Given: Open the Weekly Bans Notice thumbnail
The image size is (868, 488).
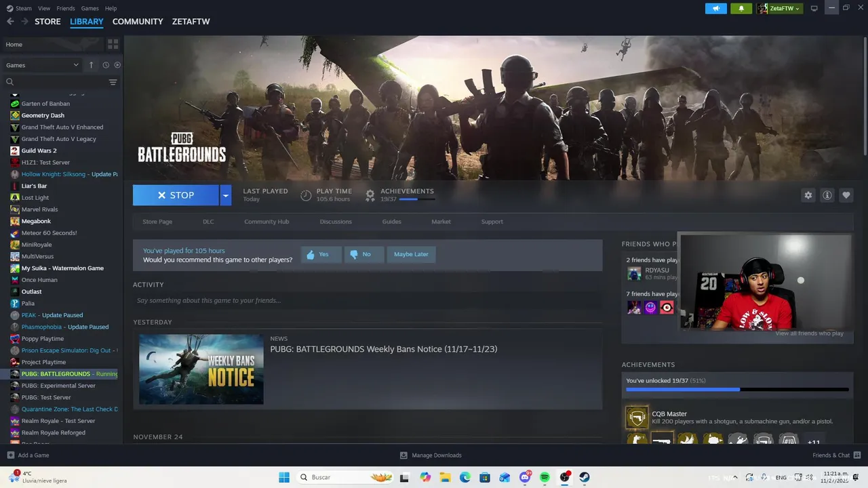Looking at the screenshot, I should (201, 369).
